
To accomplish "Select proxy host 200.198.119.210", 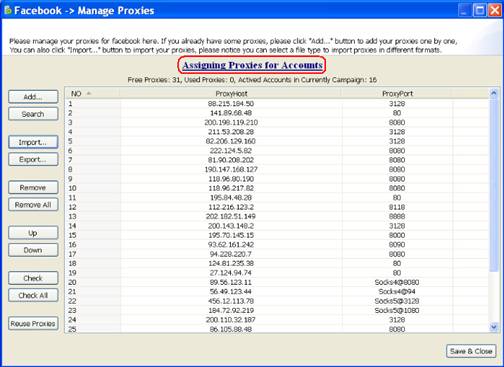I will click(231, 122).
